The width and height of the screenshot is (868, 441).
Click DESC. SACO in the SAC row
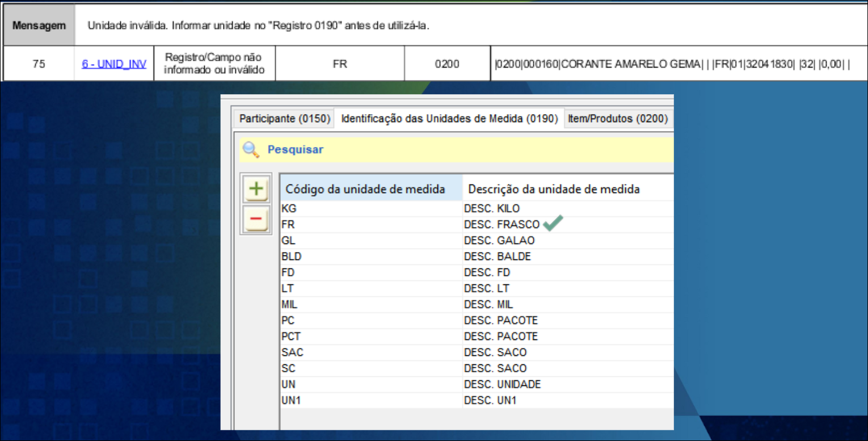point(568,352)
